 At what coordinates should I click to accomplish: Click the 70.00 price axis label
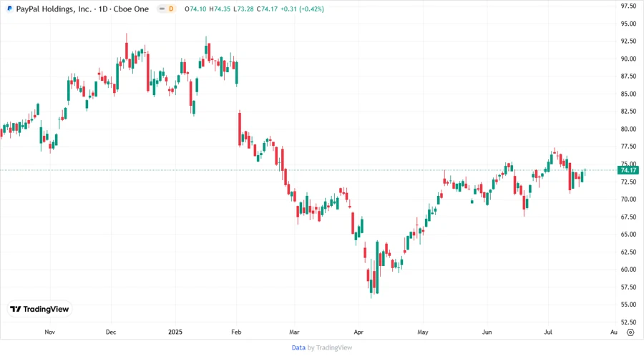628,199
